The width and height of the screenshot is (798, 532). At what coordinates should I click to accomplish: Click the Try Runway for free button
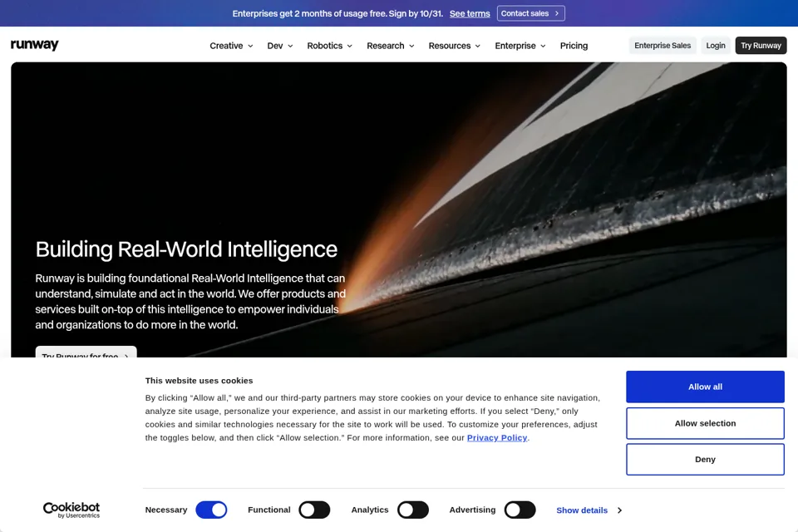coord(86,352)
